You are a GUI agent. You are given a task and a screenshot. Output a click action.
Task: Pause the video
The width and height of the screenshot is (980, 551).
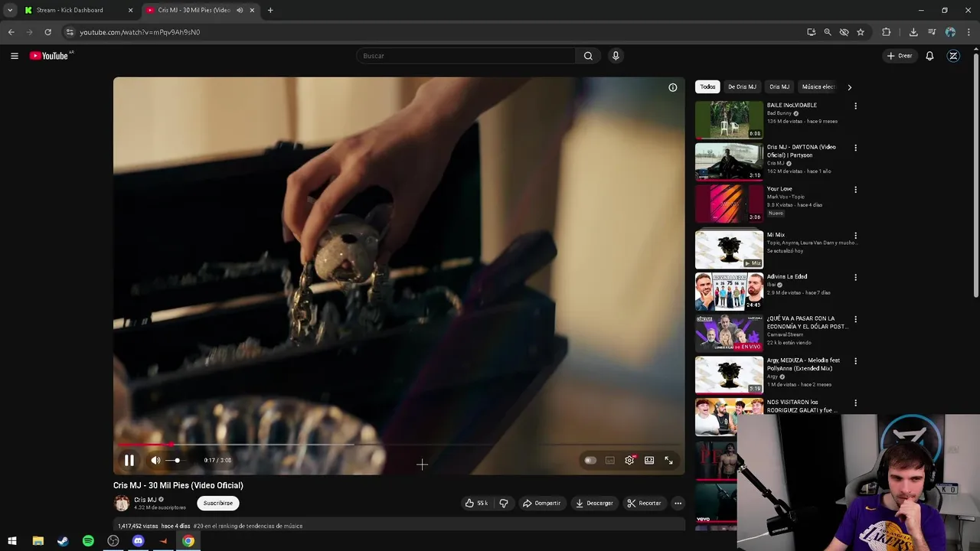129,460
